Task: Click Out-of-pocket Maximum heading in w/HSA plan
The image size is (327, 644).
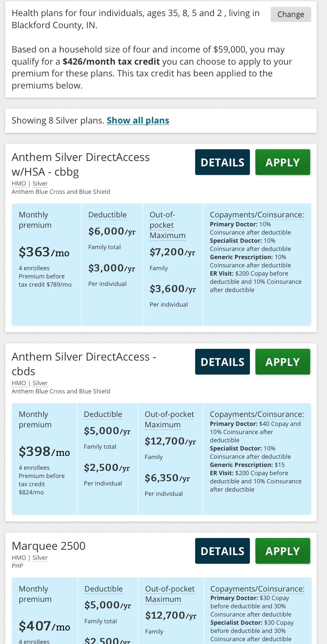Action: [167, 225]
